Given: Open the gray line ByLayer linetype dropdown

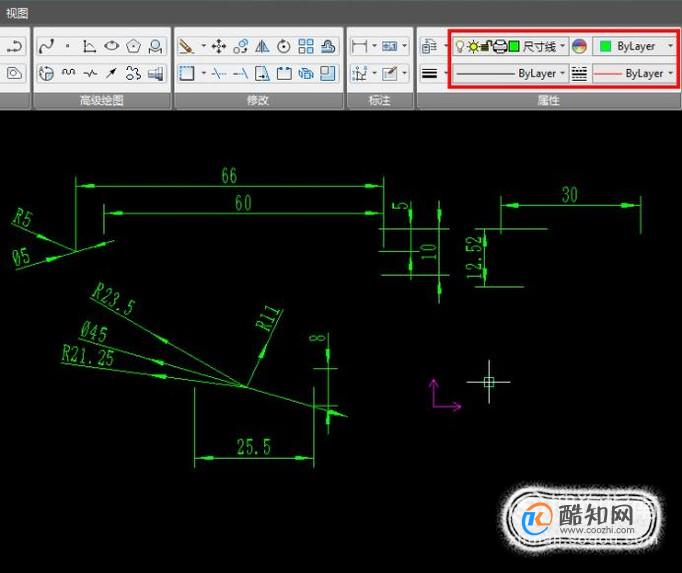Looking at the screenshot, I should click(511, 74).
